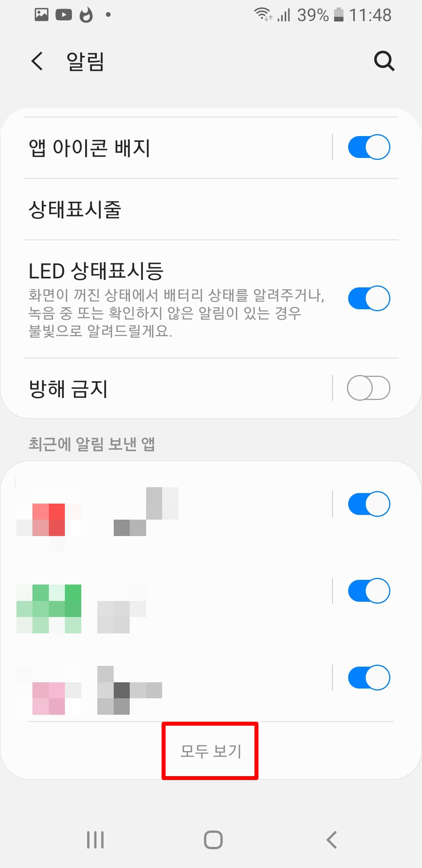422x868 pixels.
Task: Tap the home navigation button
Action: point(213,840)
